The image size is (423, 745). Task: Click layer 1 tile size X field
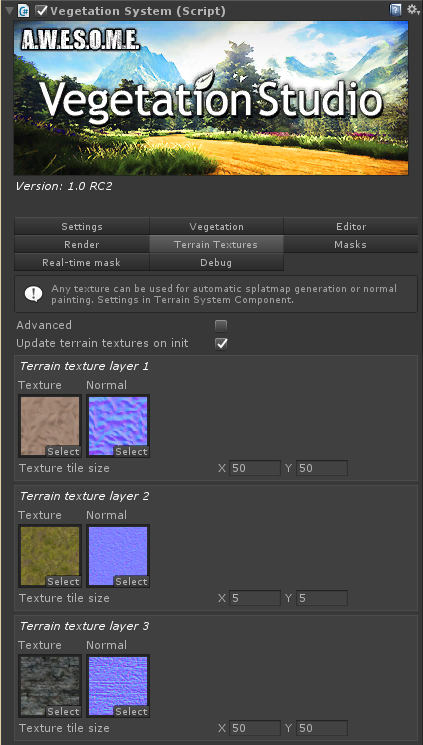tap(255, 468)
